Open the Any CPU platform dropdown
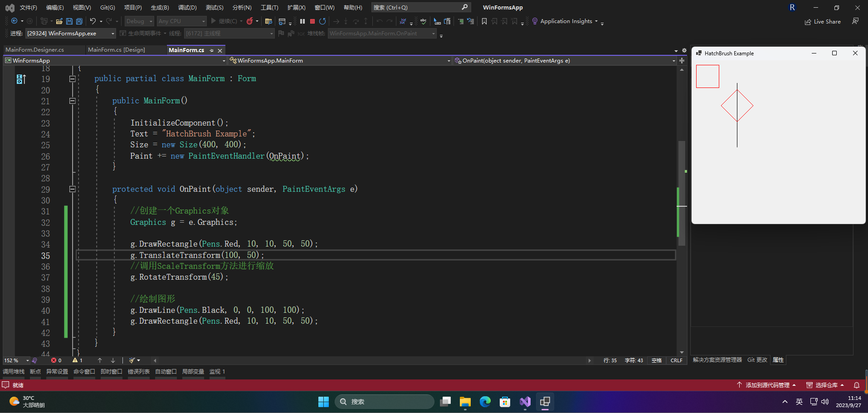This screenshot has width=868, height=413. pyautogui.click(x=181, y=21)
